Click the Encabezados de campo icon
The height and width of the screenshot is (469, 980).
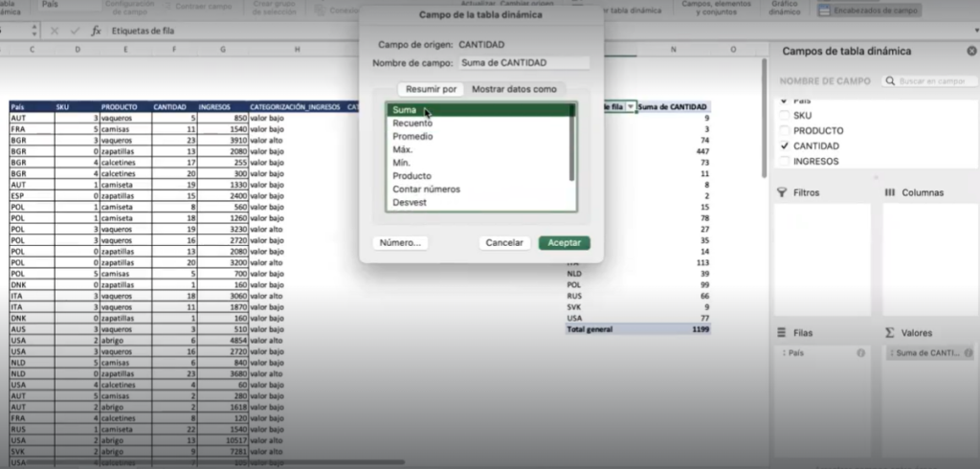coord(824,10)
